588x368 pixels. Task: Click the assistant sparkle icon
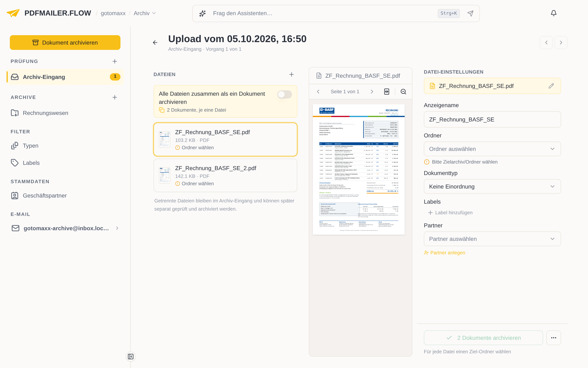click(x=202, y=13)
